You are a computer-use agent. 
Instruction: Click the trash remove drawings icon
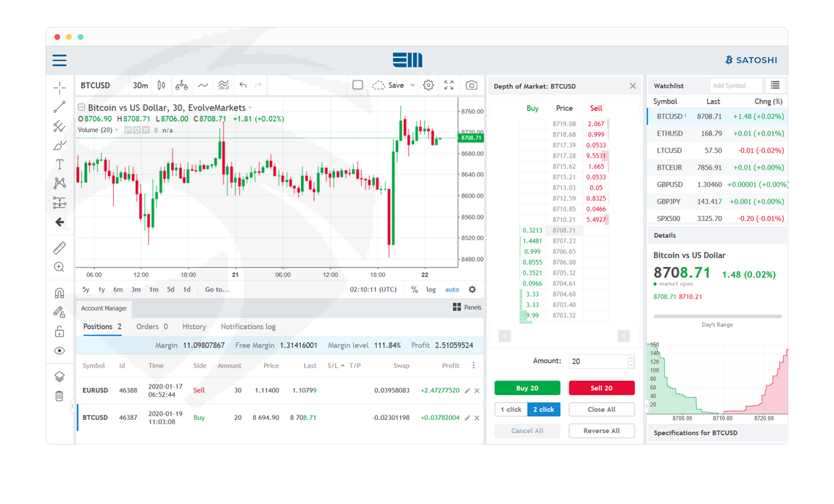coord(59,395)
